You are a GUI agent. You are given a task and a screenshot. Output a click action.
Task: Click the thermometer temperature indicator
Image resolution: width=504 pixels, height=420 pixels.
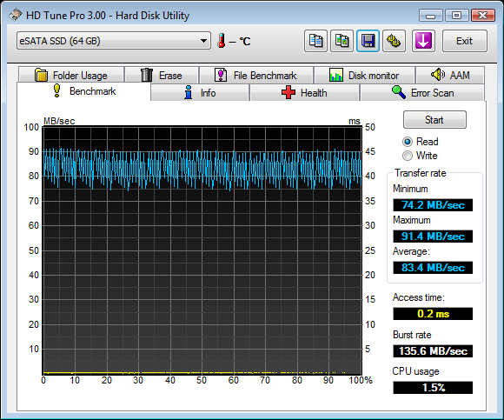[221, 41]
